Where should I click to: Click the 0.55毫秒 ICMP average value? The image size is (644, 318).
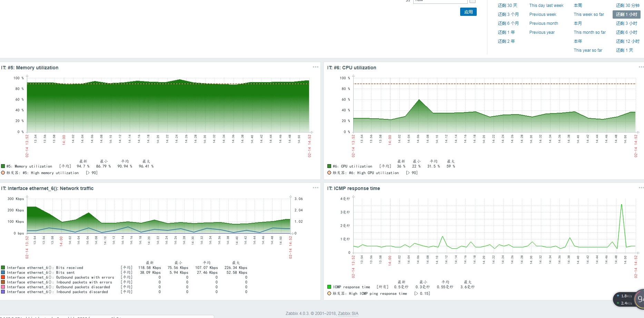(x=445, y=287)
